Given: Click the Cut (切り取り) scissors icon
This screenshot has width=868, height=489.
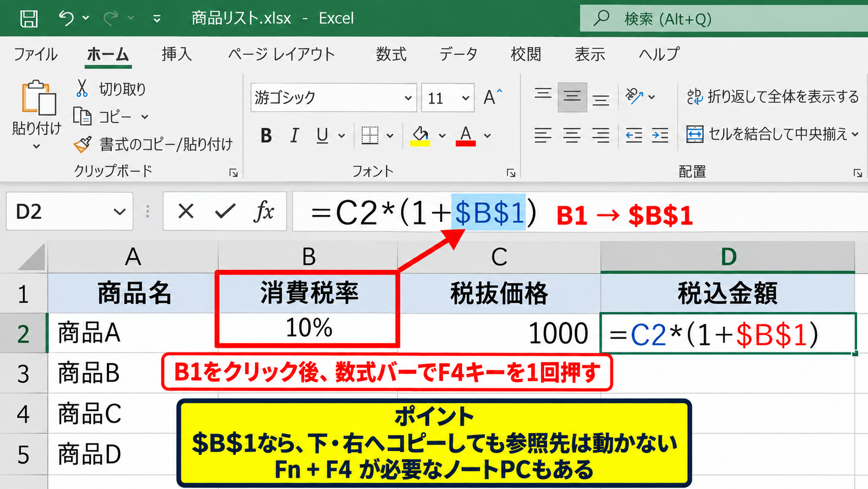Looking at the screenshot, I should [x=82, y=88].
